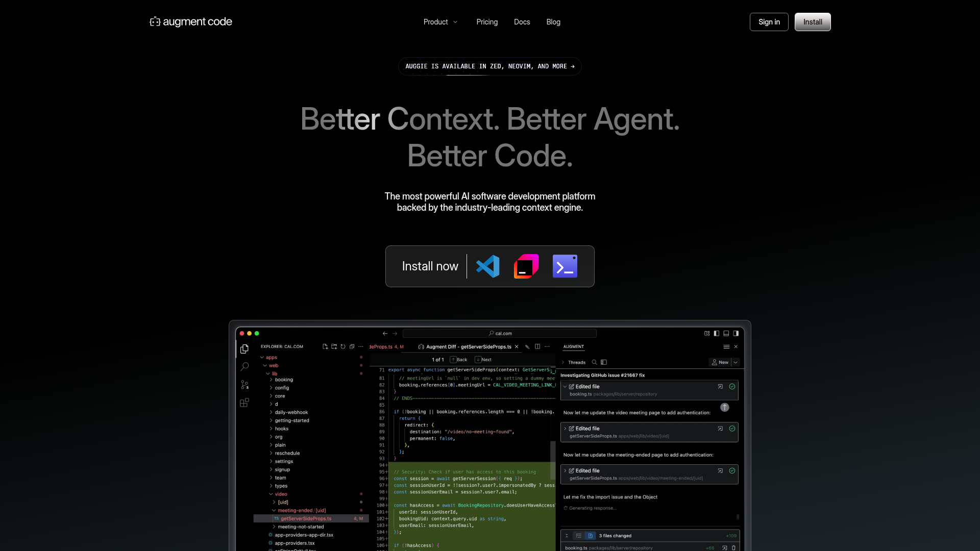980x551 pixels.
Task: Open the Extensions icon in the activity bar
Action: [245, 403]
